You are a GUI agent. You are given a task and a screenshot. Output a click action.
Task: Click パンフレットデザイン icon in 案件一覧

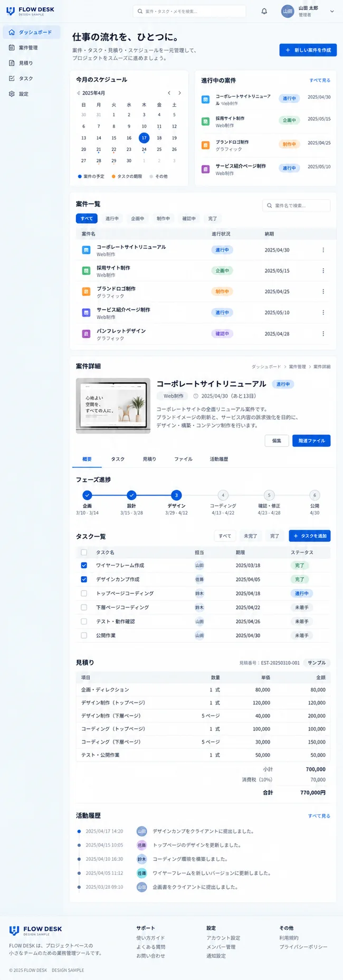coord(86,334)
